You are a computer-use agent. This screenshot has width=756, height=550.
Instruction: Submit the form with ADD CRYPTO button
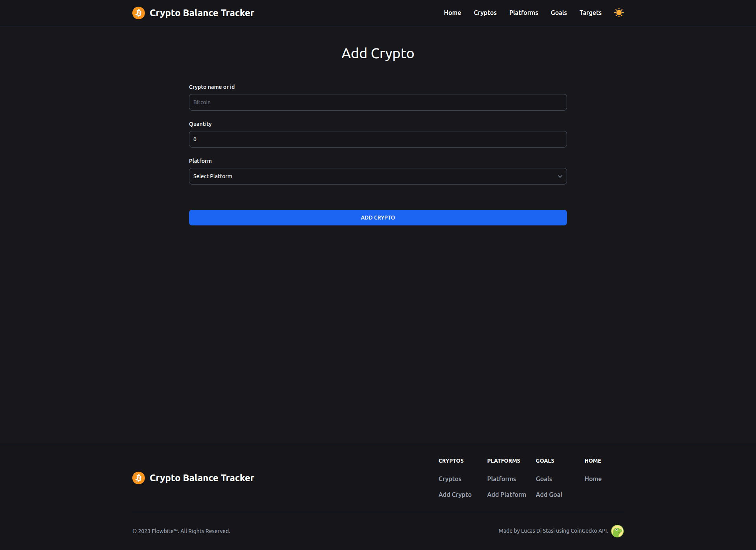378,218
